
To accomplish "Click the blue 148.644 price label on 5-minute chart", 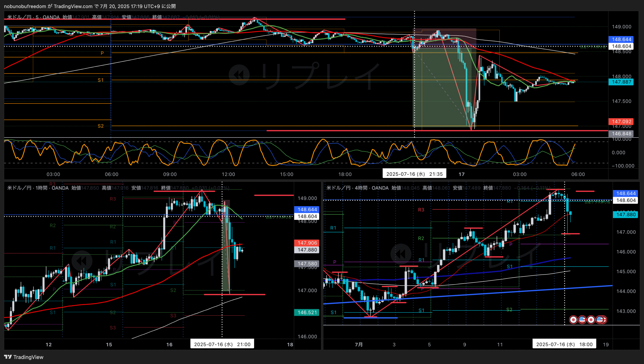I will [621, 39].
